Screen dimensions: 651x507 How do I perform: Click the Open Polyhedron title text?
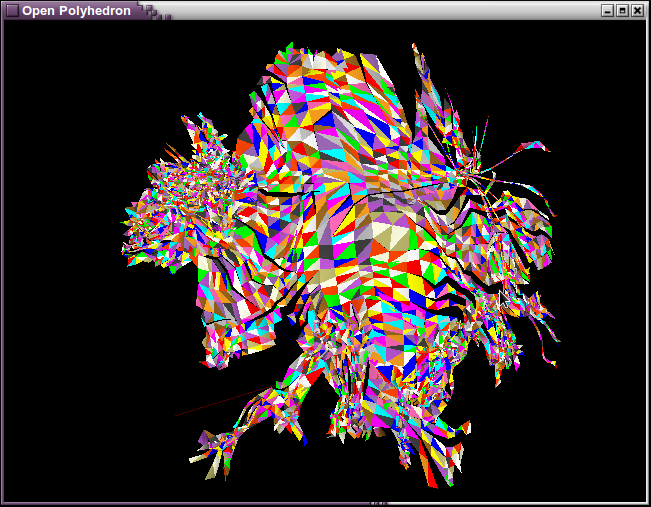click(76, 11)
